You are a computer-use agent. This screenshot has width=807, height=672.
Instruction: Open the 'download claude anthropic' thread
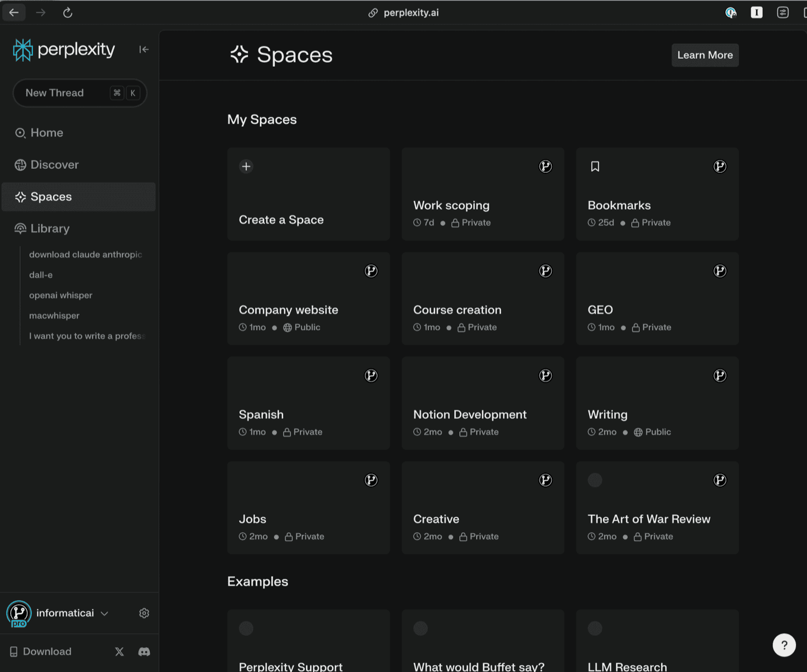tap(85, 255)
